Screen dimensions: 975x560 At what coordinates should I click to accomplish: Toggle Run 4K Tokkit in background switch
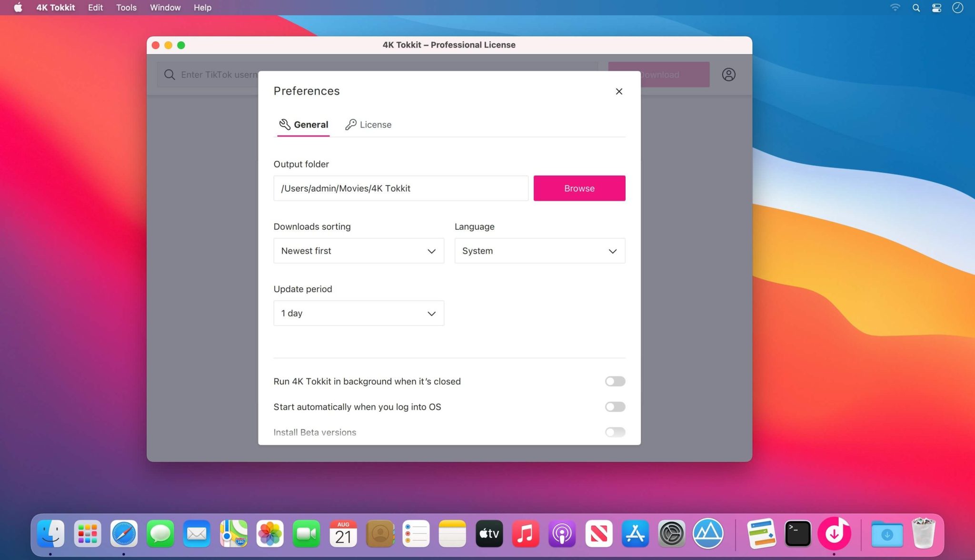pyautogui.click(x=615, y=382)
